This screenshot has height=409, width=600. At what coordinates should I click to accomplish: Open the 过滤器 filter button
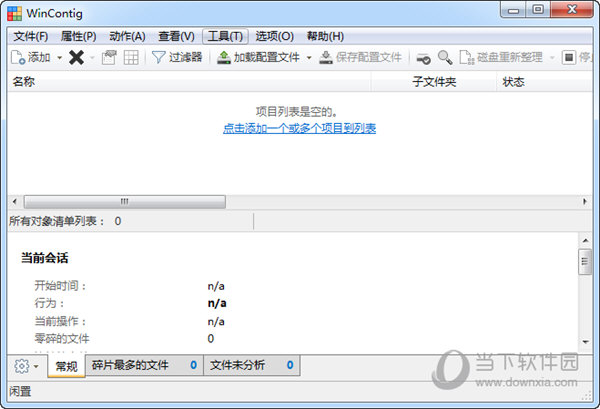[177, 58]
